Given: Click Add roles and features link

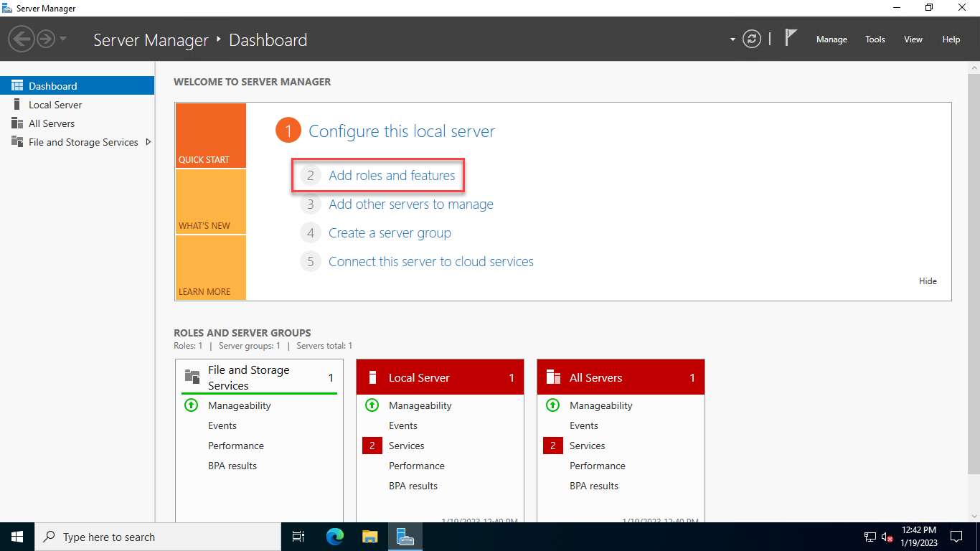Looking at the screenshot, I should point(392,175).
